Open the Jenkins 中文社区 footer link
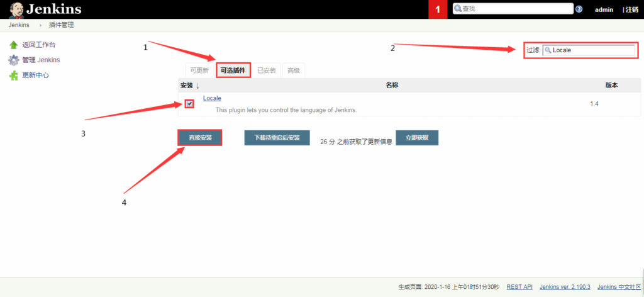644x297 pixels. 619,287
